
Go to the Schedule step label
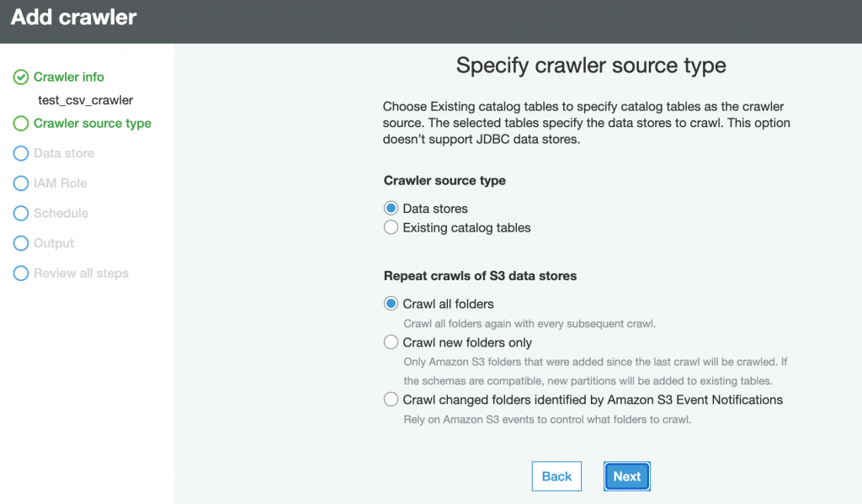[x=61, y=213]
